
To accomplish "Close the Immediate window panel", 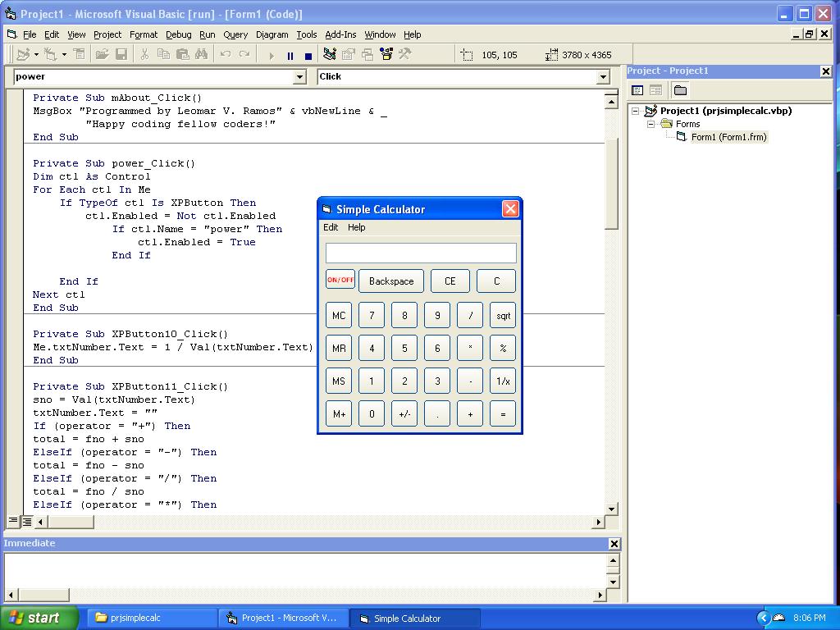I will 614,544.
